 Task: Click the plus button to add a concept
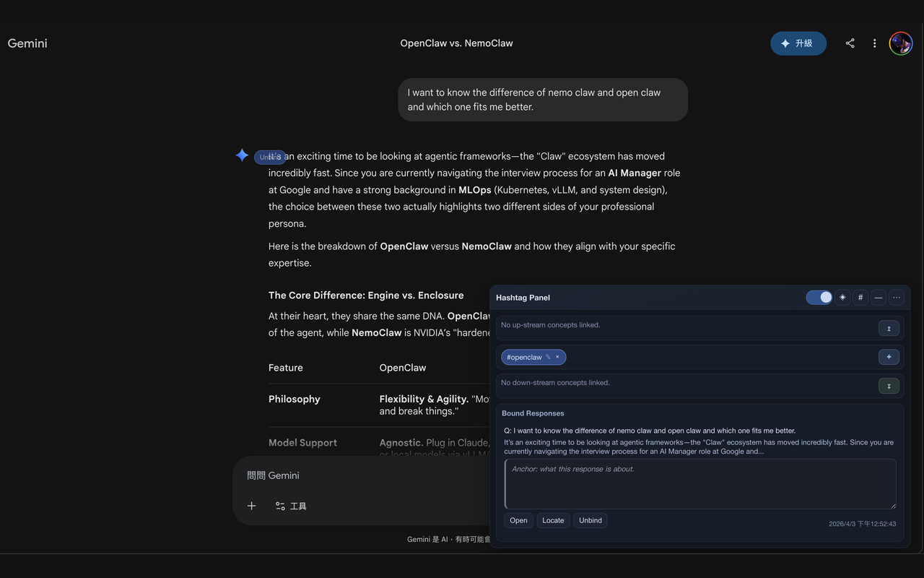(x=889, y=356)
